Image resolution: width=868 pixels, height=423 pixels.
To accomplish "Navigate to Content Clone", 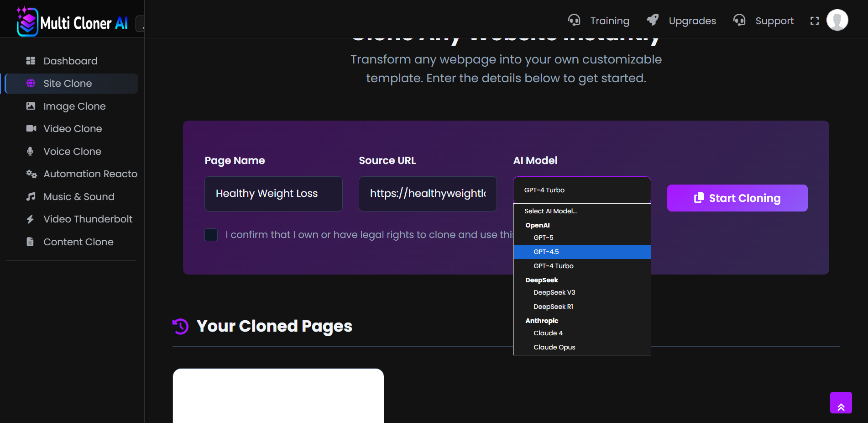I will pyautogui.click(x=78, y=242).
